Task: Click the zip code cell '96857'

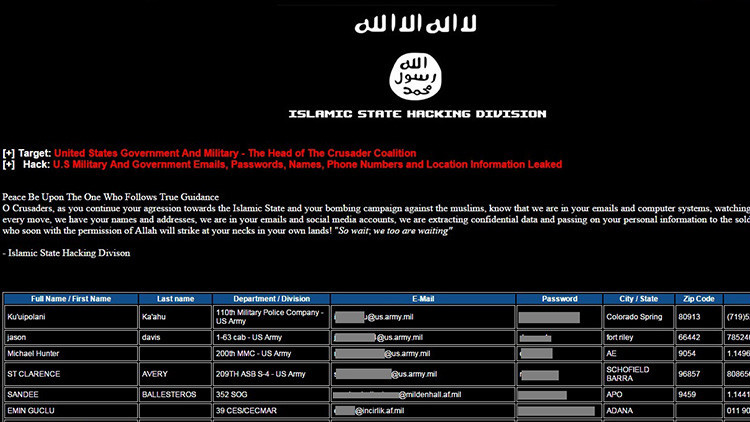Action: click(x=698, y=374)
